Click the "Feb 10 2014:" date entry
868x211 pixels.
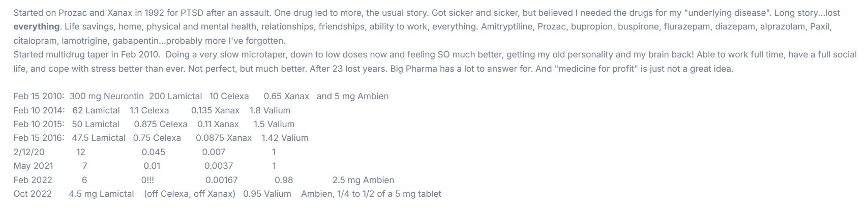point(39,110)
